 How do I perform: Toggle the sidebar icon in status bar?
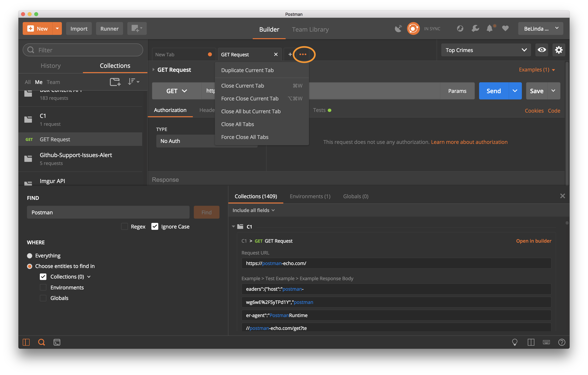pos(26,342)
